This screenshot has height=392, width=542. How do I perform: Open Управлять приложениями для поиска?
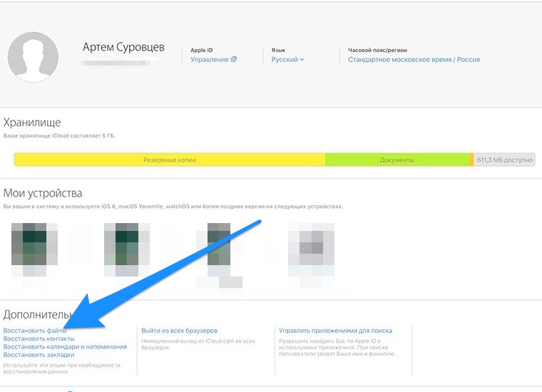click(336, 331)
